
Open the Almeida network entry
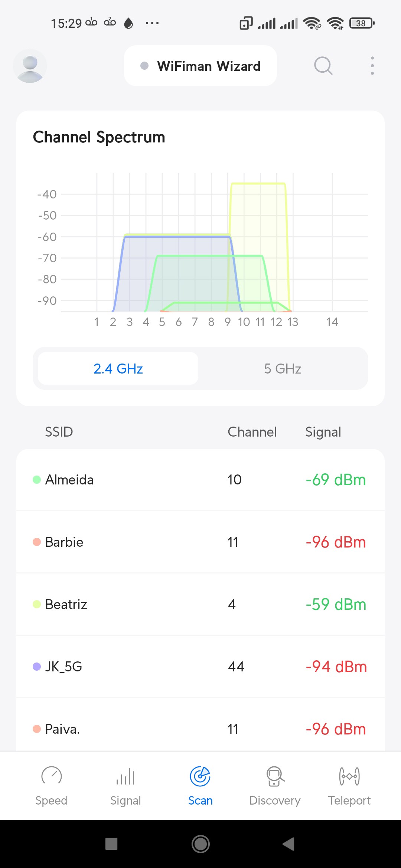[200, 480]
